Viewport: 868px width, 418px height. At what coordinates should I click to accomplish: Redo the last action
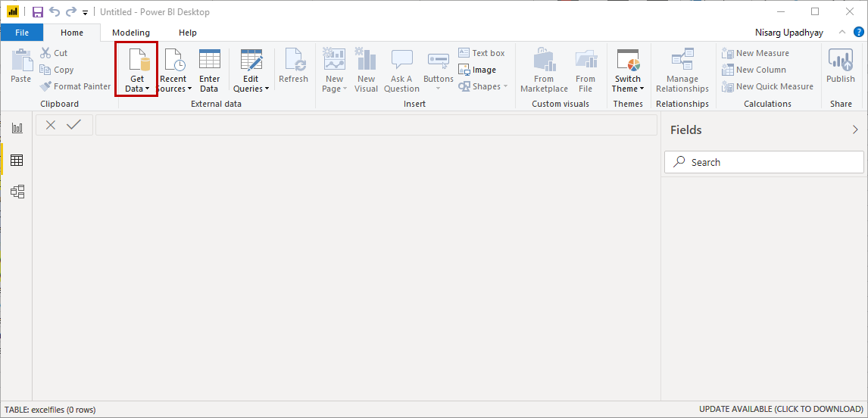click(x=71, y=11)
